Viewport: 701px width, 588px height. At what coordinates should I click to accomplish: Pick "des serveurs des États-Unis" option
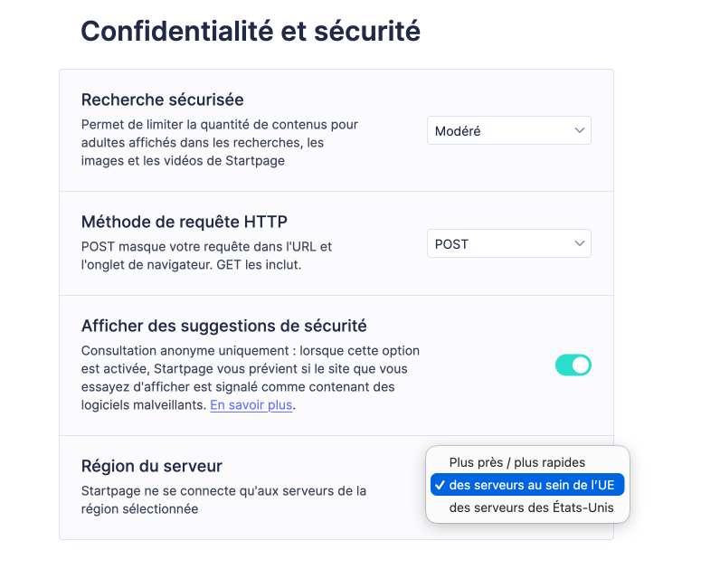point(531,507)
